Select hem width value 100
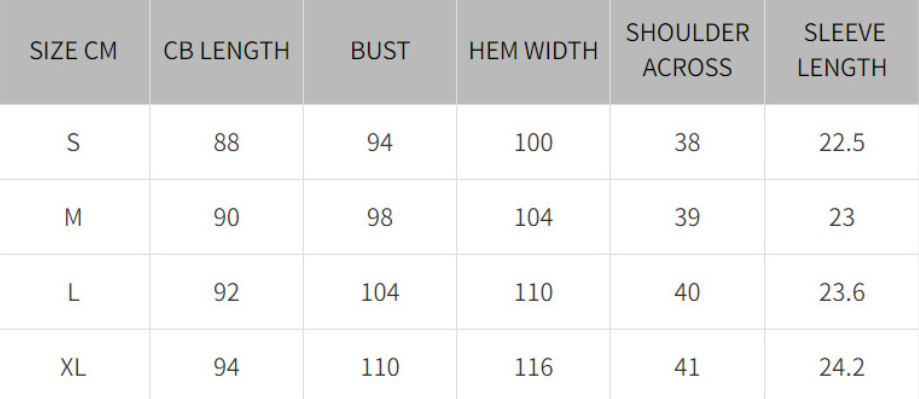The height and width of the screenshot is (399, 919). (x=533, y=142)
